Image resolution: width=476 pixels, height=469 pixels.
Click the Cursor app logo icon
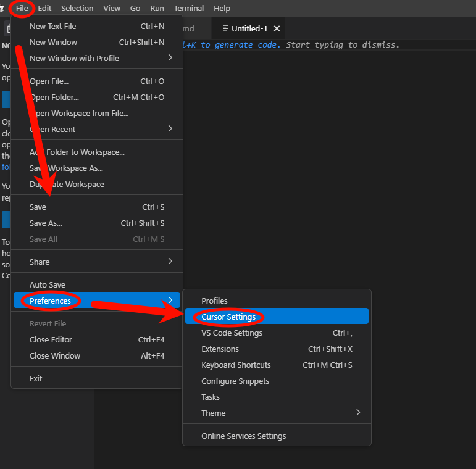point(3,9)
